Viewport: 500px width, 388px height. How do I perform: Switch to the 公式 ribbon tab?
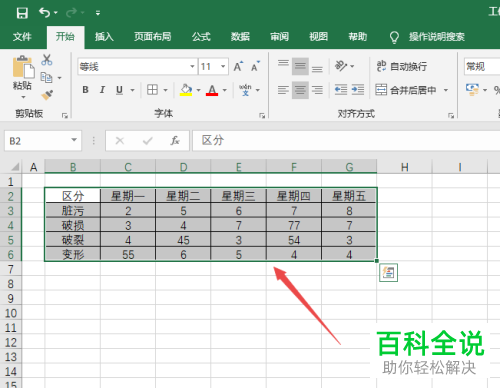[x=201, y=36]
